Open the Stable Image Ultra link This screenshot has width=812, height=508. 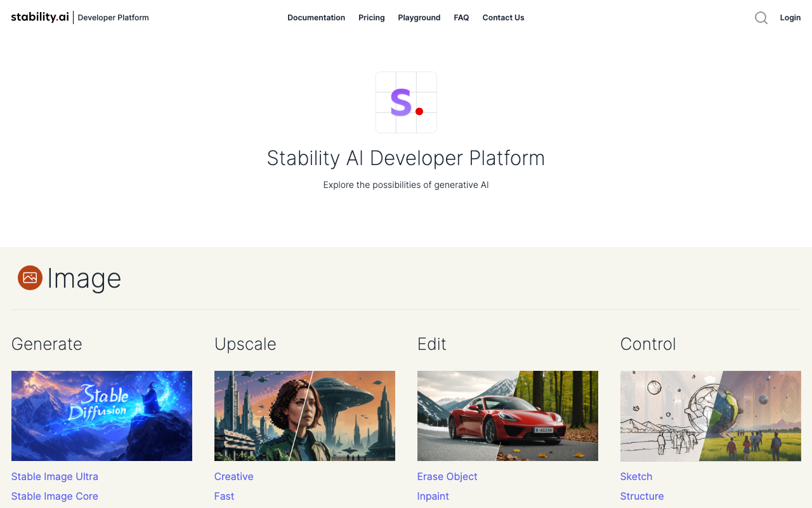tap(55, 476)
